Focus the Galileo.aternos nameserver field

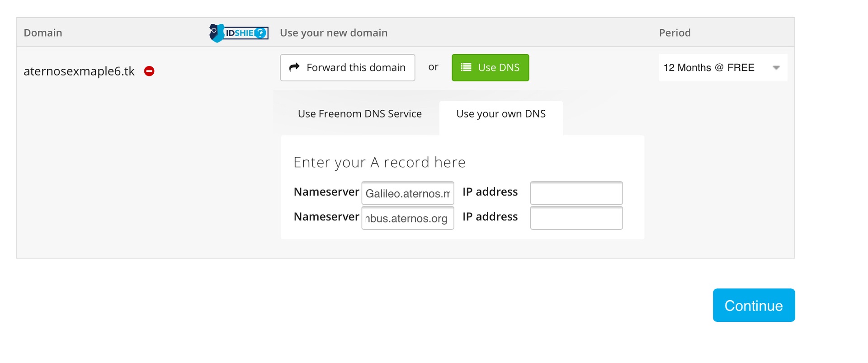click(x=408, y=193)
